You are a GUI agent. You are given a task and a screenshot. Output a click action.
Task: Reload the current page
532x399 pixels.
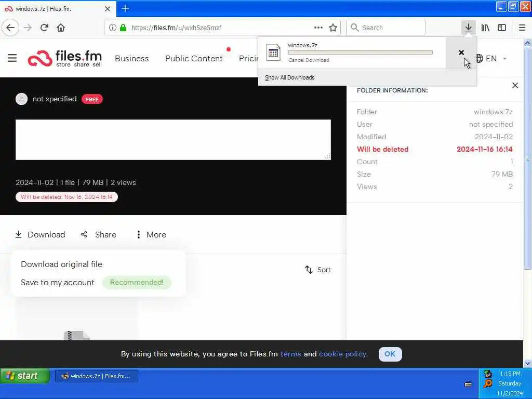tap(44, 28)
